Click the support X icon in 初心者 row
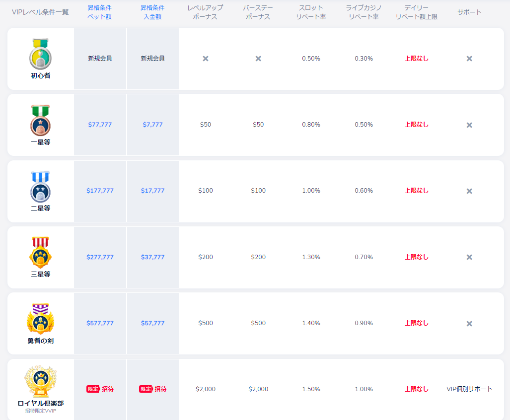Image resolution: width=510 pixels, height=420 pixels. click(x=469, y=59)
